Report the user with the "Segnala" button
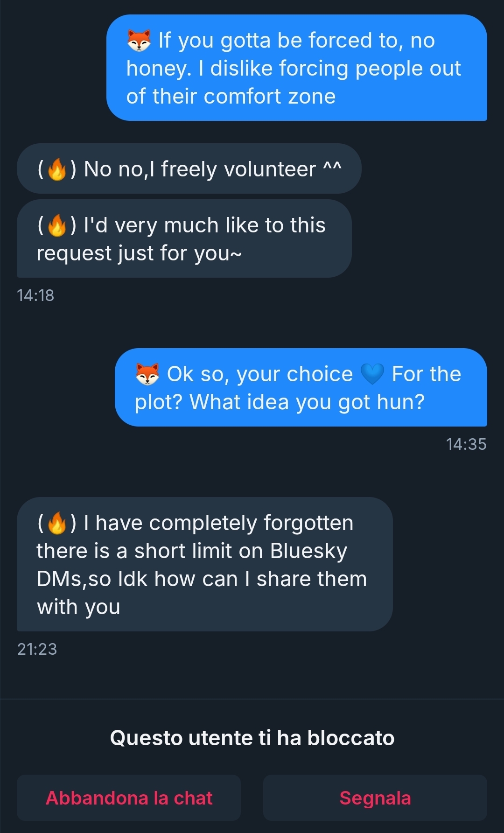This screenshot has width=504, height=833. pyautogui.click(x=375, y=798)
